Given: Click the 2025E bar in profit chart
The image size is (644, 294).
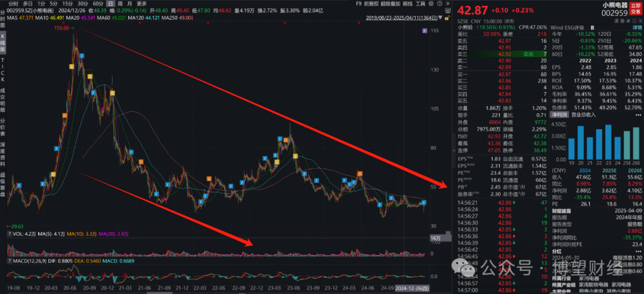Looking at the screenshot, I should [x=627, y=146].
